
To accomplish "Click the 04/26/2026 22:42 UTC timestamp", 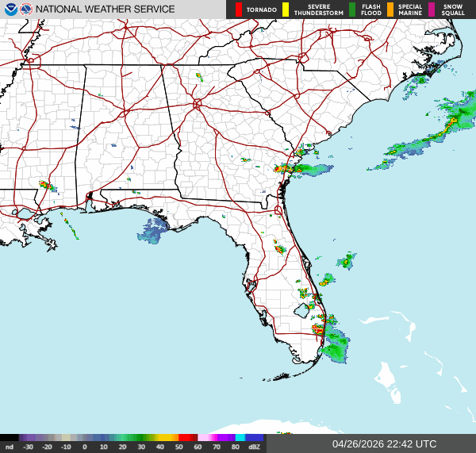I will (x=384, y=443).
